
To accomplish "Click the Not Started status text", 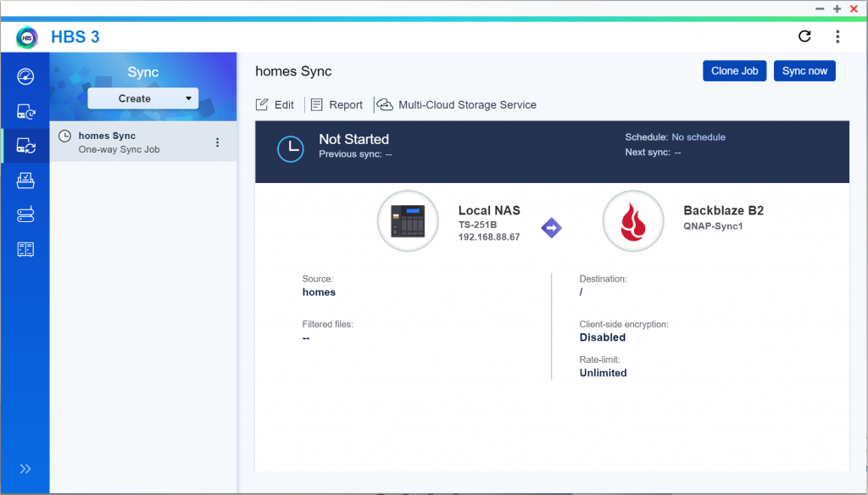I will click(353, 139).
